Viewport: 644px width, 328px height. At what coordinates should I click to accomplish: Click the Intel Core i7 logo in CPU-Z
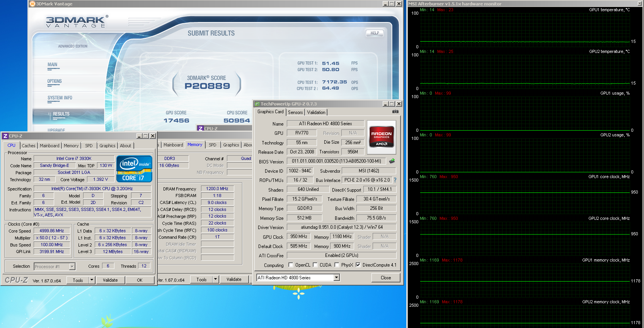pyautogui.click(x=134, y=168)
